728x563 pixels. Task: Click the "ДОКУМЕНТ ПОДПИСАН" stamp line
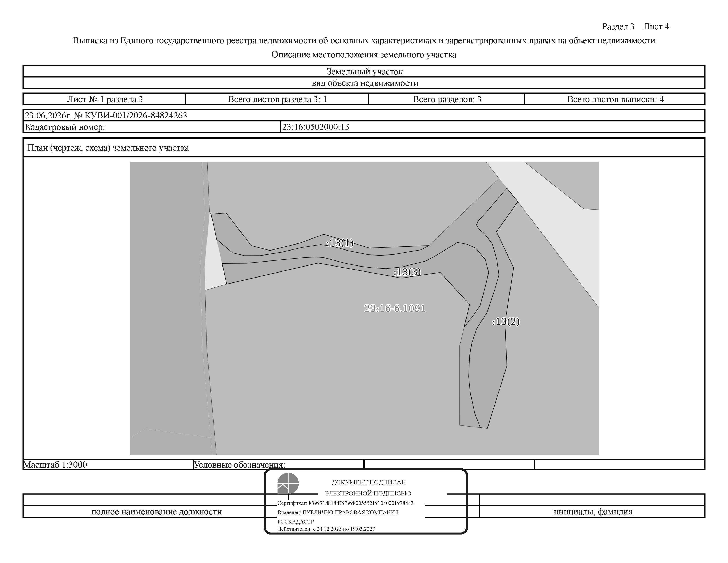(x=369, y=482)
